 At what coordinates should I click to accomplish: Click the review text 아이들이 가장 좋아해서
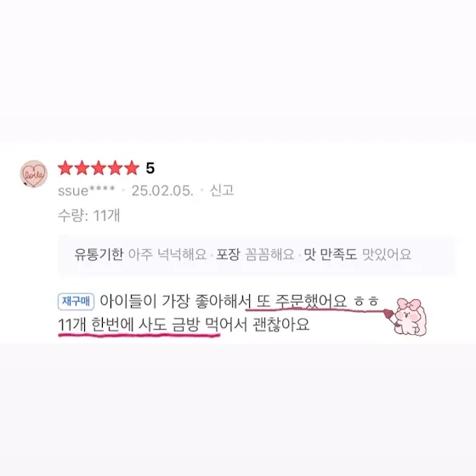175,302
